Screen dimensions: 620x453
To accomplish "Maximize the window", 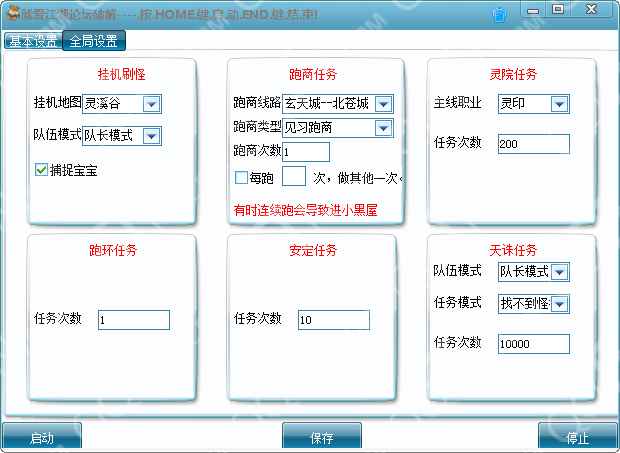I will pyautogui.click(x=558, y=9).
